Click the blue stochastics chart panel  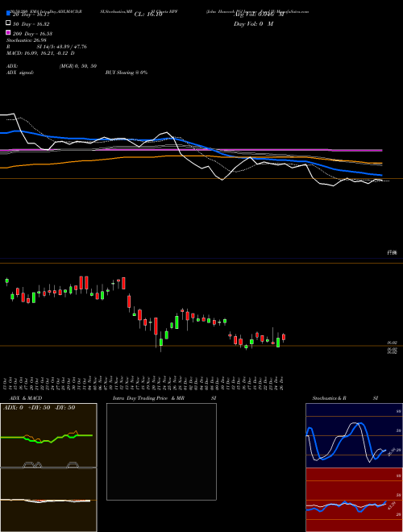[x=354, y=435]
